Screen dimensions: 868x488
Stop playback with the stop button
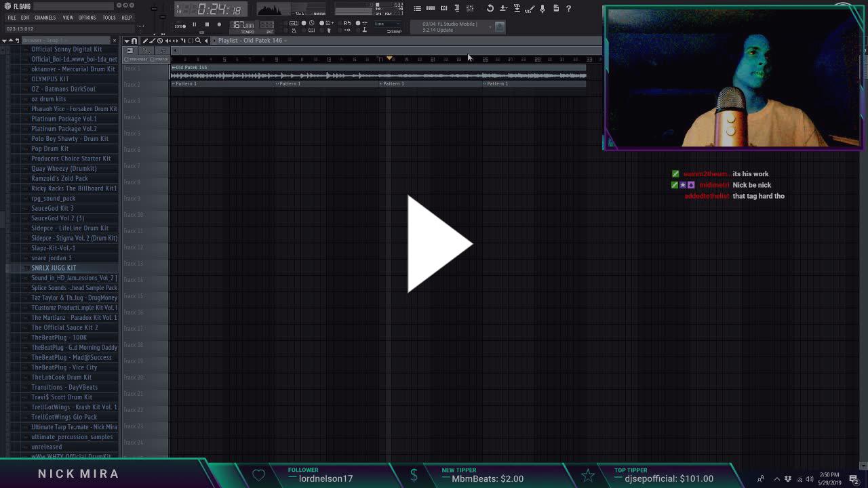click(207, 24)
